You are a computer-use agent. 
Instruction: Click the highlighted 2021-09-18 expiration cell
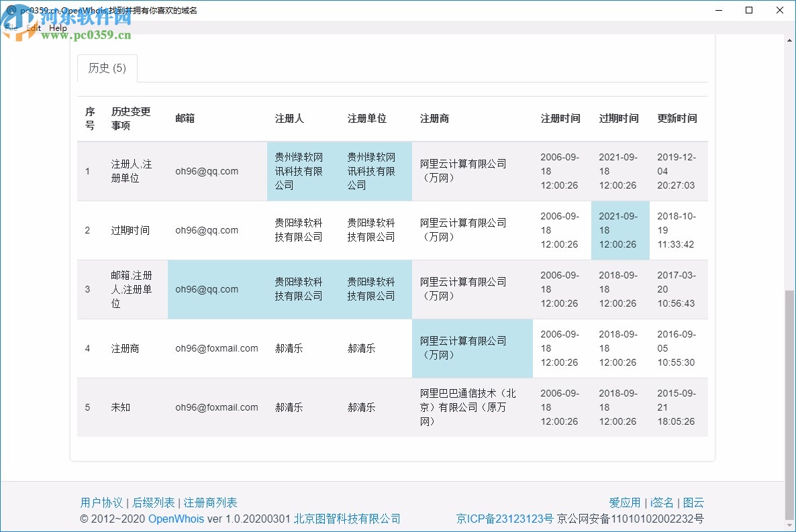[x=619, y=230]
